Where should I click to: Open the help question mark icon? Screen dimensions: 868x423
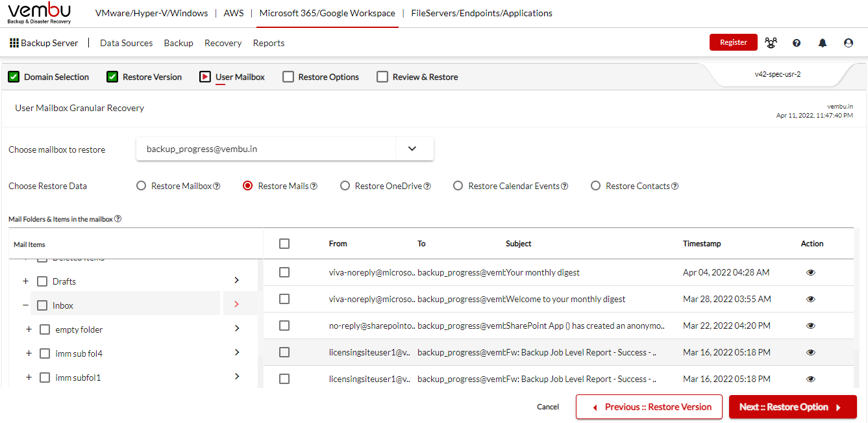pos(797,43)
